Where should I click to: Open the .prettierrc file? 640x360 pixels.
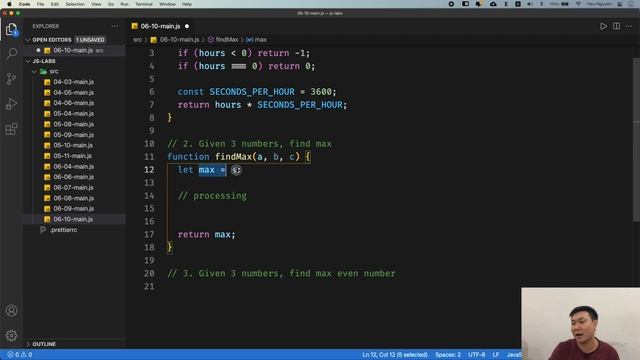click(75, 230)
